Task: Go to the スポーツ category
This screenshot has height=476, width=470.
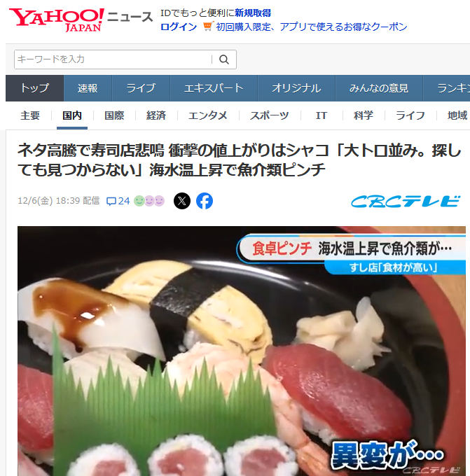Action: click(270, 115)
